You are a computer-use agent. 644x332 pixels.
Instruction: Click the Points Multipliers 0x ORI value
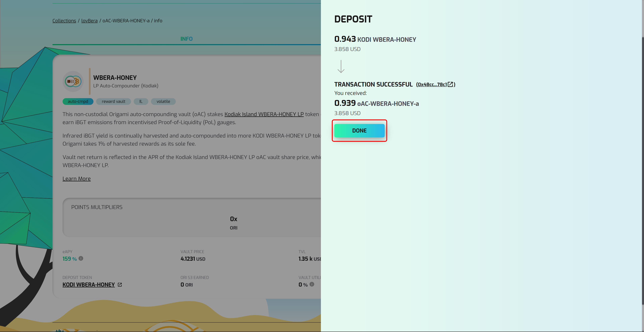coord(234,222)
